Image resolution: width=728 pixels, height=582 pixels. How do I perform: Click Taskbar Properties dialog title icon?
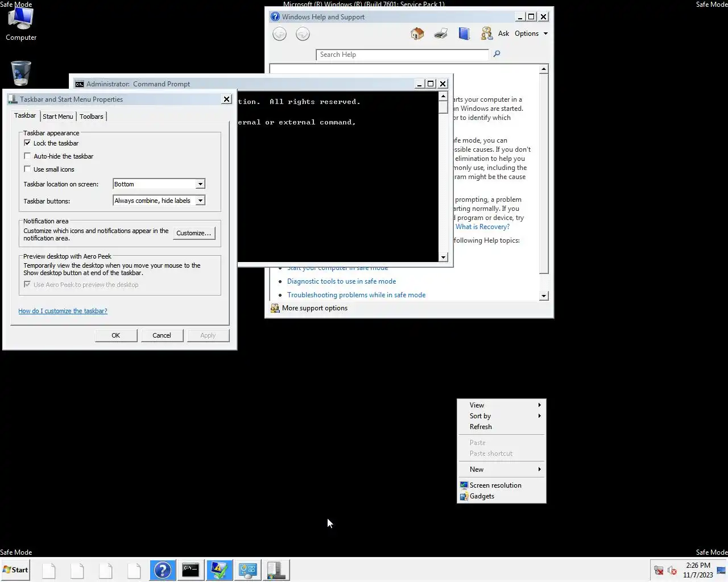pos(13,99)
